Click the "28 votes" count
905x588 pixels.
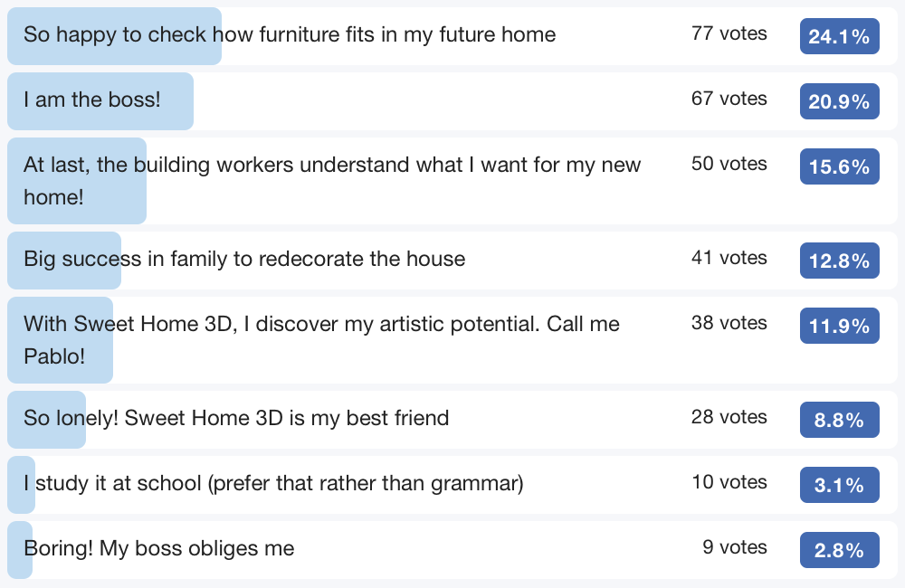click(x=729, y=418)
